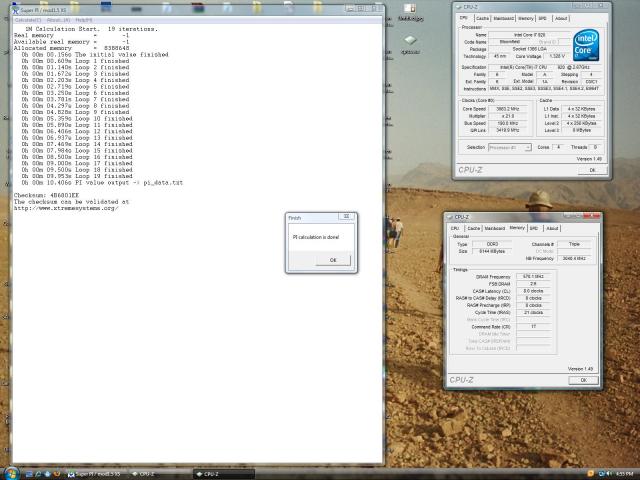The width and height of the screenshot is (640, 480).
Task: Select CPU tab in top CPU-Z window
Action: [464, 18]
